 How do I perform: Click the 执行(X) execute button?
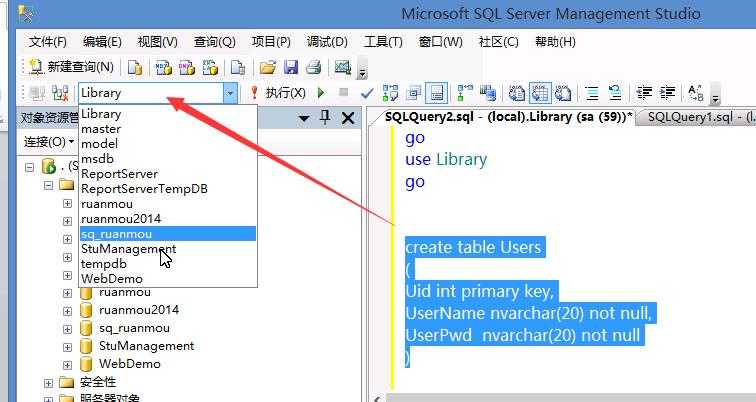click(x=279, y=93)
